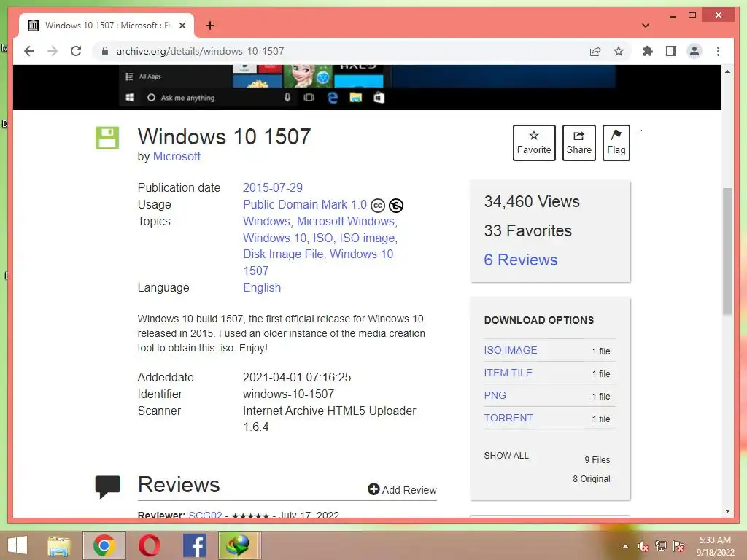Open the TORRENT download option

point(508,418)
